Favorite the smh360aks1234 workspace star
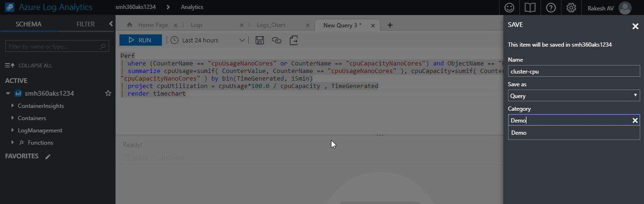The height and width of the screenshot is (204, 644). click(x=108, y=93)
